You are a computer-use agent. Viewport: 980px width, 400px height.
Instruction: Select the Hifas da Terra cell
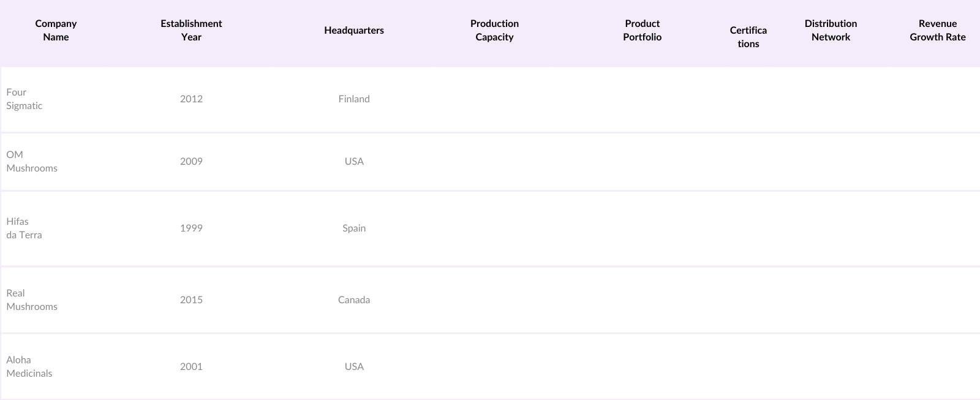point(24,228)
